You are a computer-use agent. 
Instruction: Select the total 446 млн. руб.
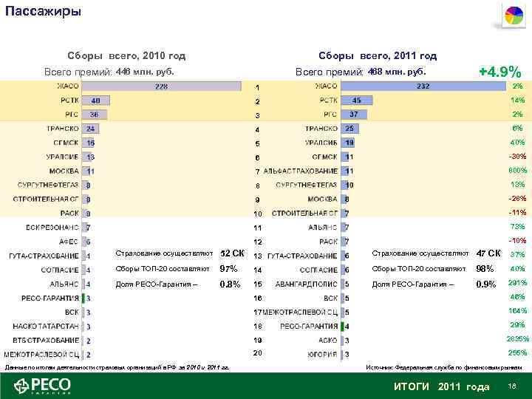point(145,72)
